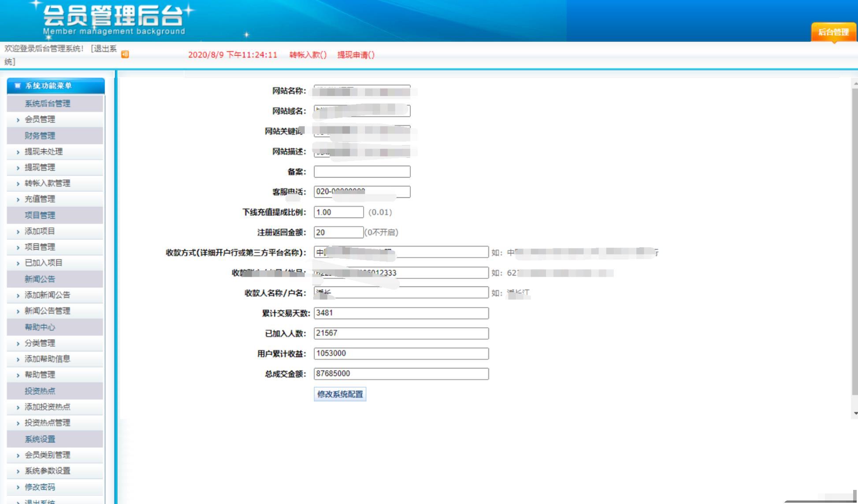Open 转帐入款() notification link
Screen dimensions: 858x504
click(308, 55)
